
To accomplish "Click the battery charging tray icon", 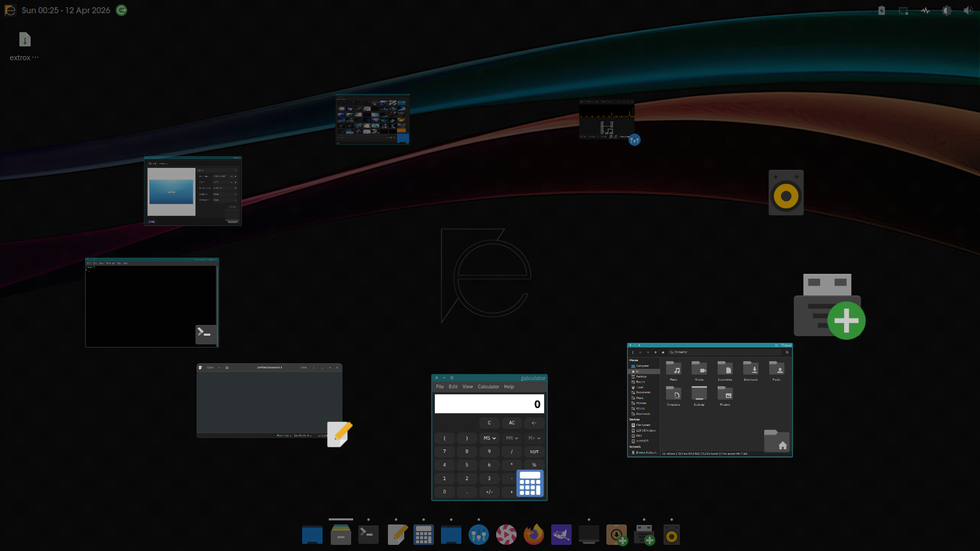I will (881, 11).
